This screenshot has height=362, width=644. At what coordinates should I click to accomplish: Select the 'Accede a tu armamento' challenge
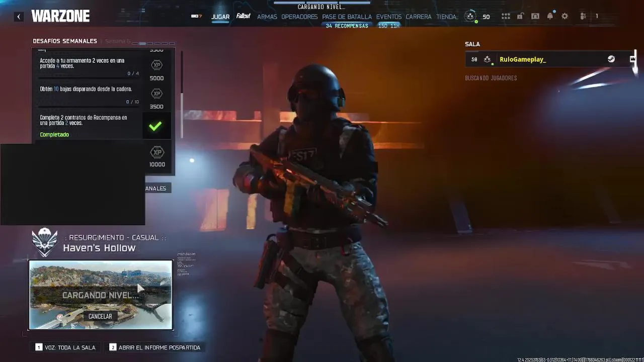(90, 65)
